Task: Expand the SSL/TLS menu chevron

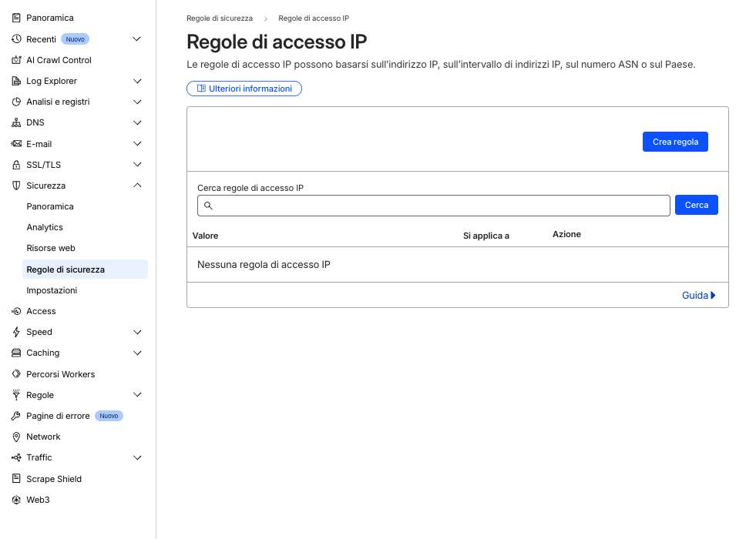Action: [x=137, y=165]
